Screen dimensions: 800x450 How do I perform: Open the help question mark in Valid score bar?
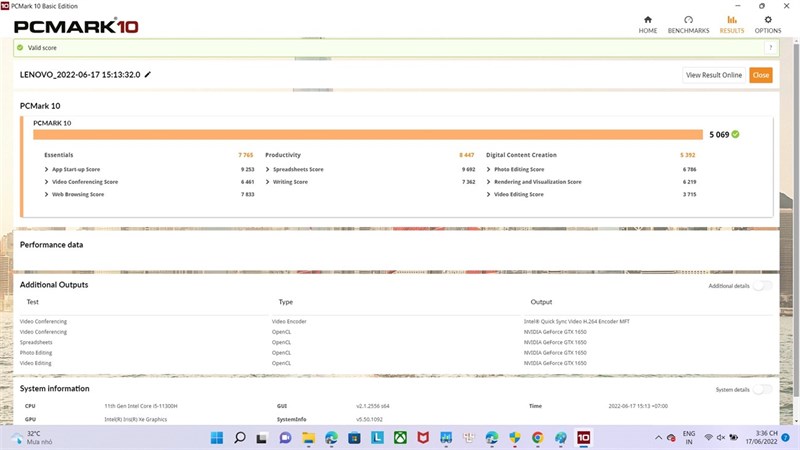coord(770,47)
